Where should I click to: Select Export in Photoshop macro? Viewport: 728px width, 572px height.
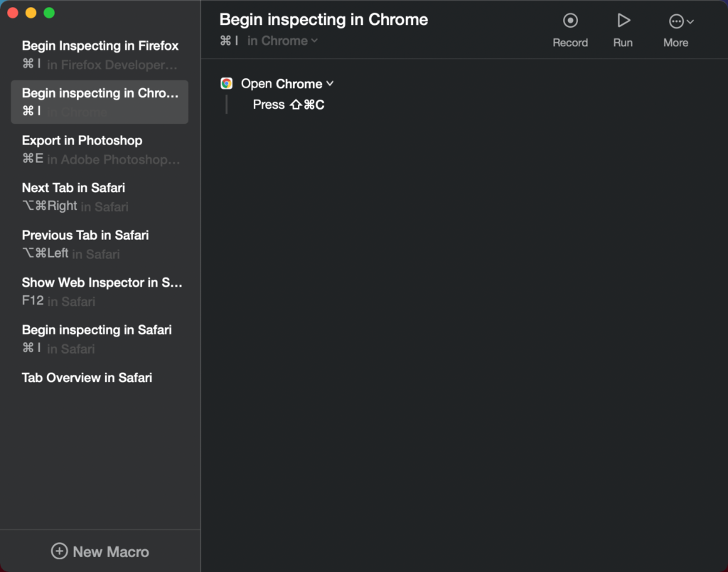pos(100,149)
